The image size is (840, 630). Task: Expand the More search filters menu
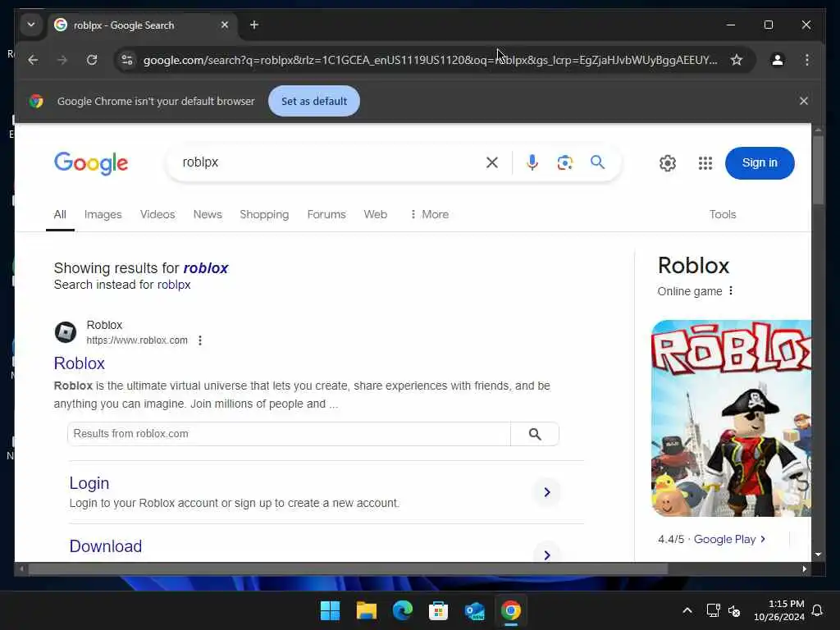tap(429, 215)
